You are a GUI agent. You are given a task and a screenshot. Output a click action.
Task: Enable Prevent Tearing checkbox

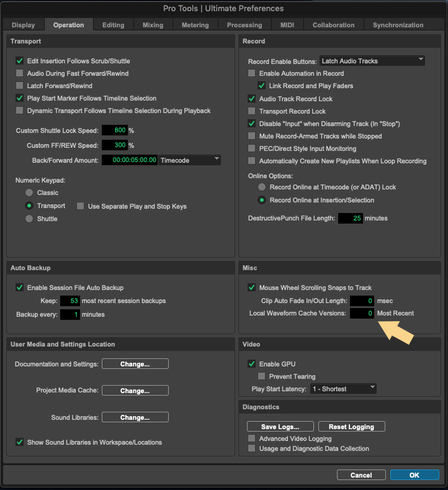click(262, 376)
